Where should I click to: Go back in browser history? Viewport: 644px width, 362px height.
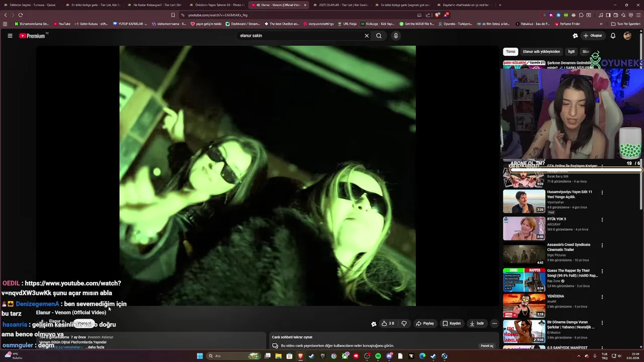(6, 15)
